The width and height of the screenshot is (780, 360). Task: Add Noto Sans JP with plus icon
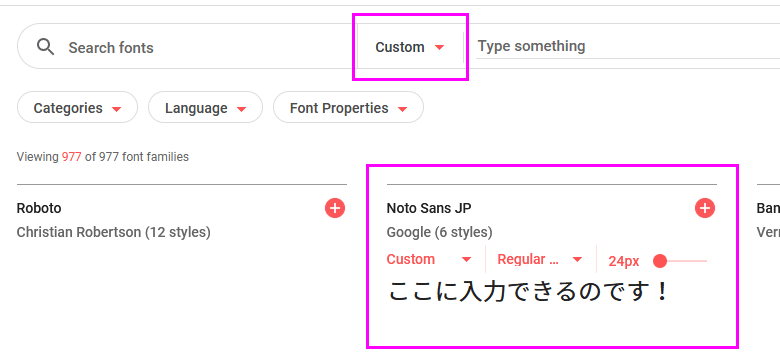(705, 208)
